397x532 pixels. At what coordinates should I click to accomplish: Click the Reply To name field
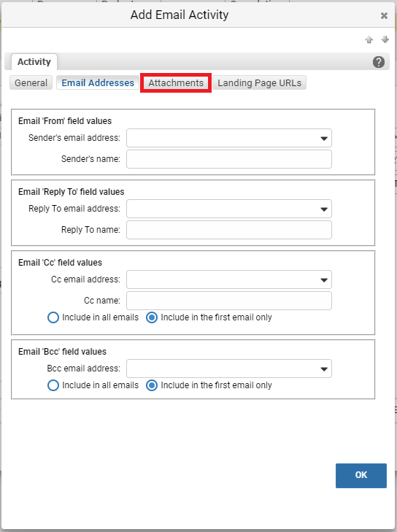coord(229,230)
